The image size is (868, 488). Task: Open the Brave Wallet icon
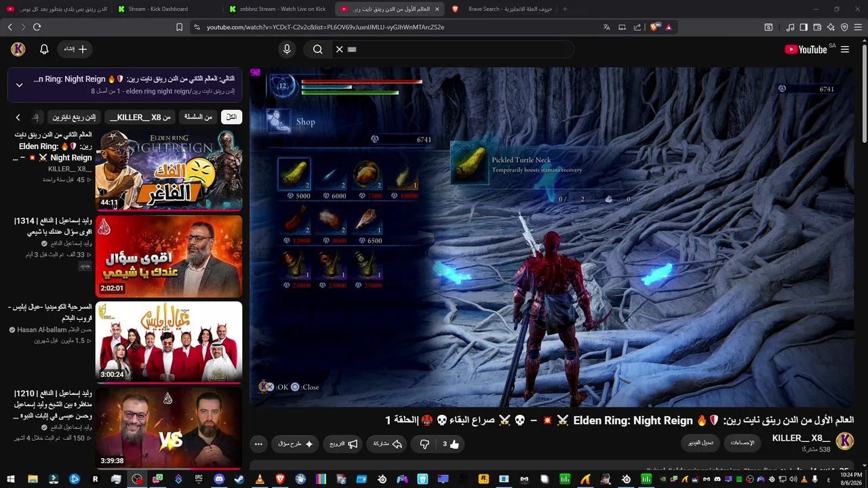point(817,27)
